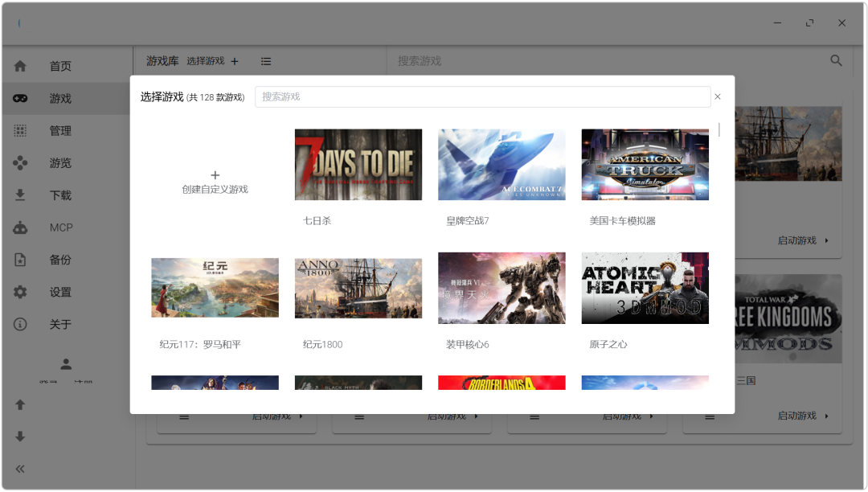Click the plus icon next to 选择游戏
This screenshot has width=868, height=492.
pyautogui.click(x=235, y=61)
